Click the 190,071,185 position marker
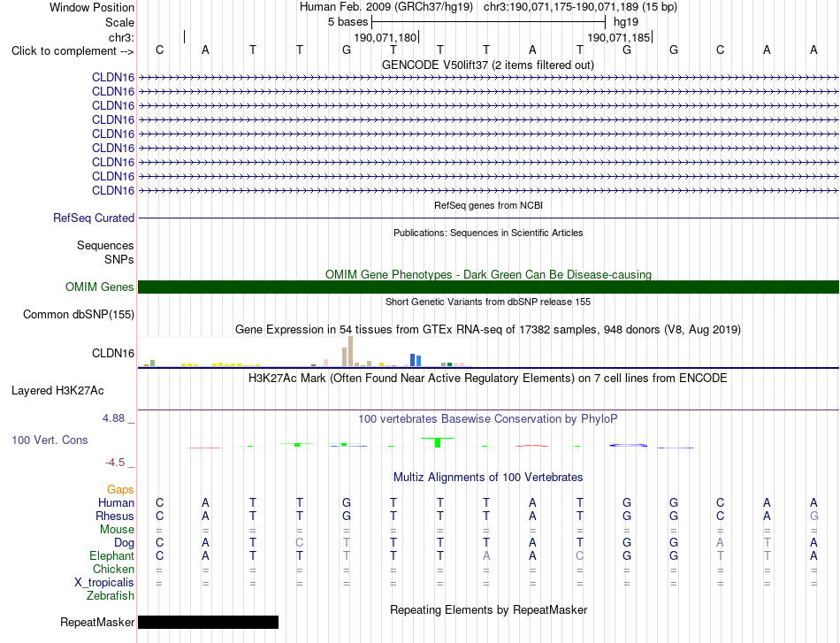Screen dimensions: 840x643 [619, 37]
